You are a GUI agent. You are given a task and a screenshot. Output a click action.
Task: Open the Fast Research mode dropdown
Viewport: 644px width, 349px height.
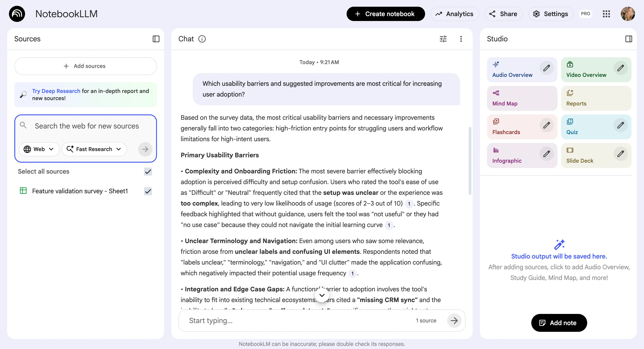tap(94, 149)
